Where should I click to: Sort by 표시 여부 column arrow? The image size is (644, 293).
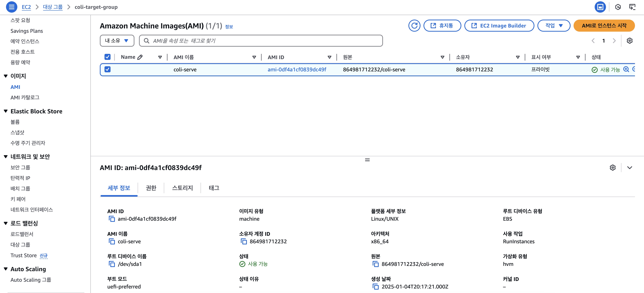click(x=578, y=57)
